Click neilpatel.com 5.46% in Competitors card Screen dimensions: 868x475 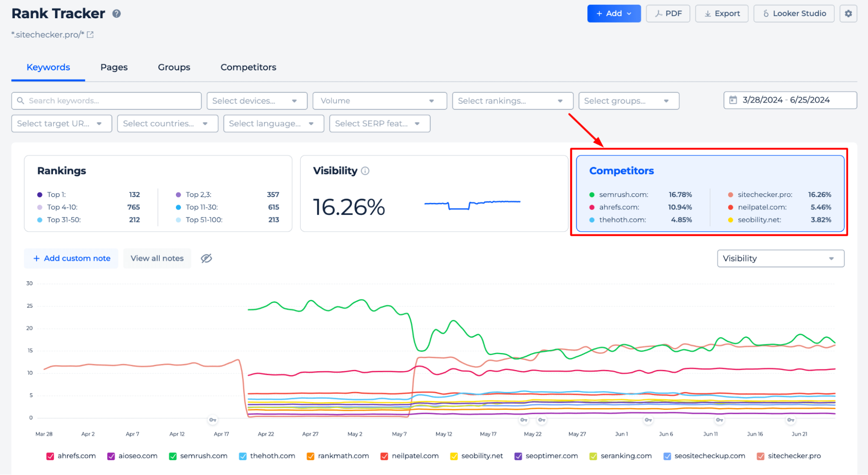[x=779, y=207]
